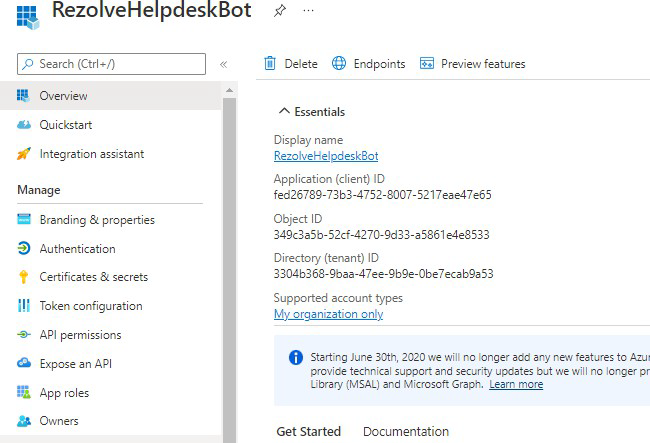Screen dimensions: 650x443
Task: Click the Preview features icon
Action: point(427,63)
